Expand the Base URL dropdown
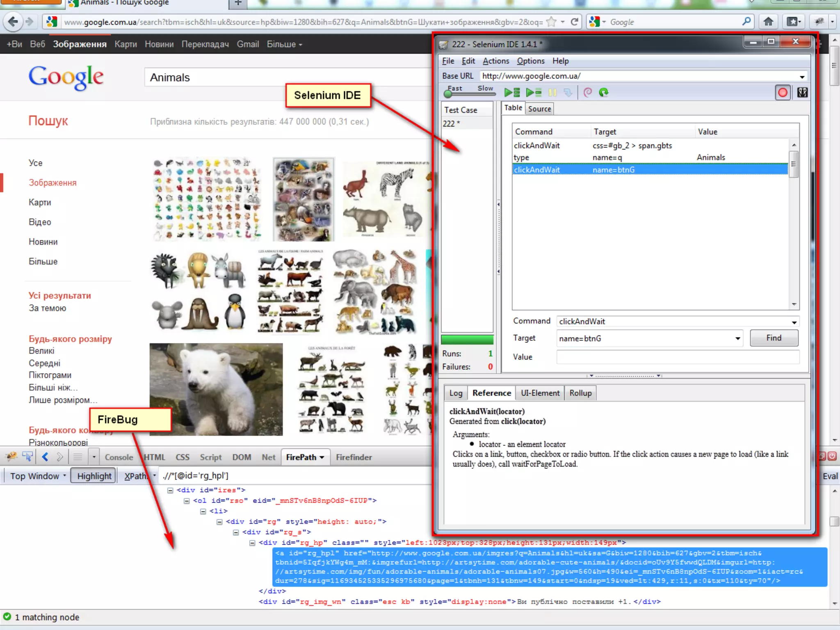The width and height of the screenshot is (840, 630). (x=801, y=77)
